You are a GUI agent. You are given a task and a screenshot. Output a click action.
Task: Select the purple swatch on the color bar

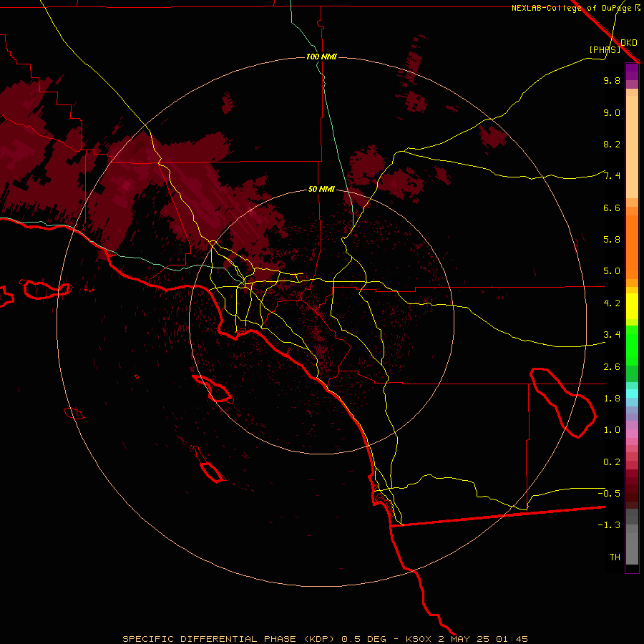pyautogui.click(x=632, y=72)
